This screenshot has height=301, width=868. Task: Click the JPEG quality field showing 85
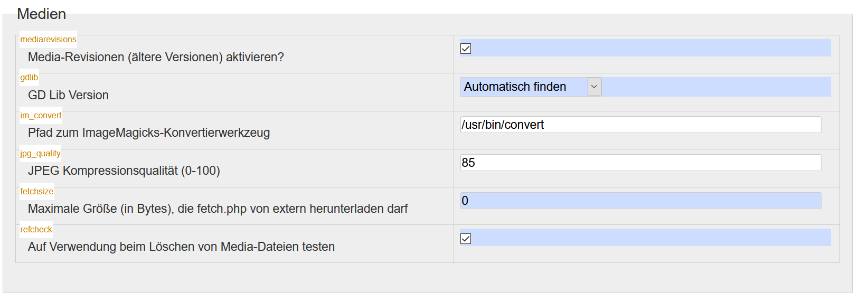pos(640,163)
